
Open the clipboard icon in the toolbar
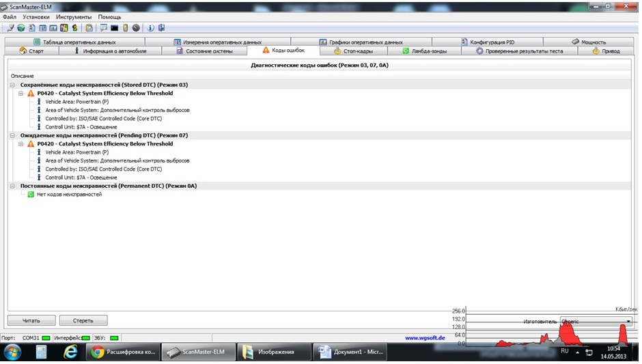[89, 28]
